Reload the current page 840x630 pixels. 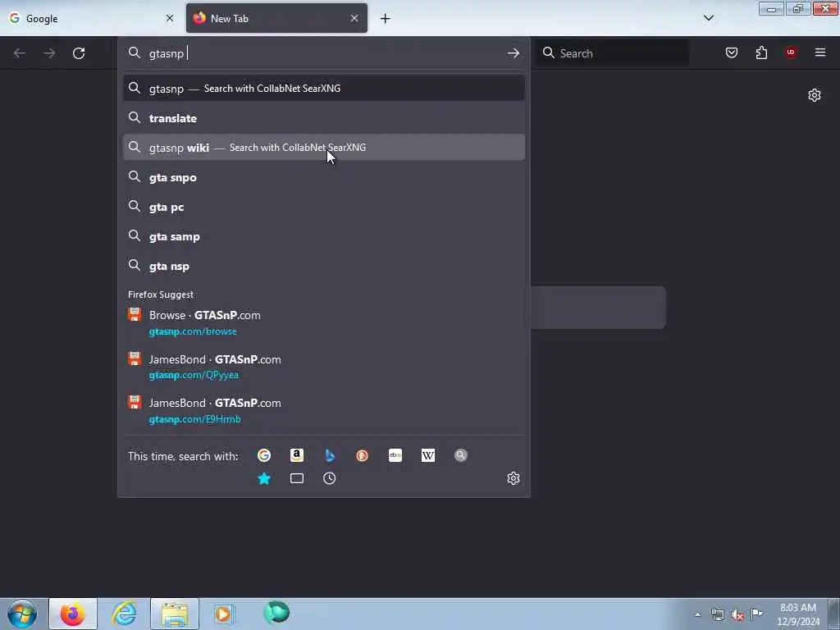pyautogui.click(x=79, y=53)
